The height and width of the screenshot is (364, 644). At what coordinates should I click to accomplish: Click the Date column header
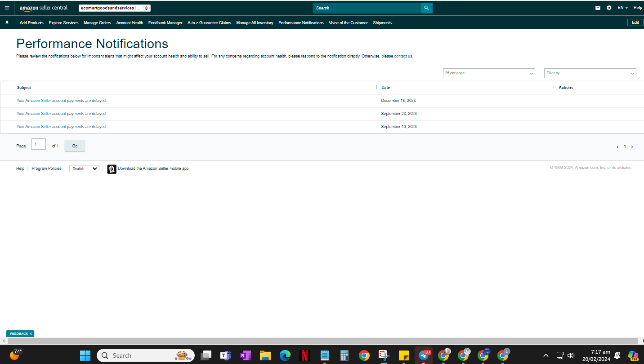tap(386, 88)
